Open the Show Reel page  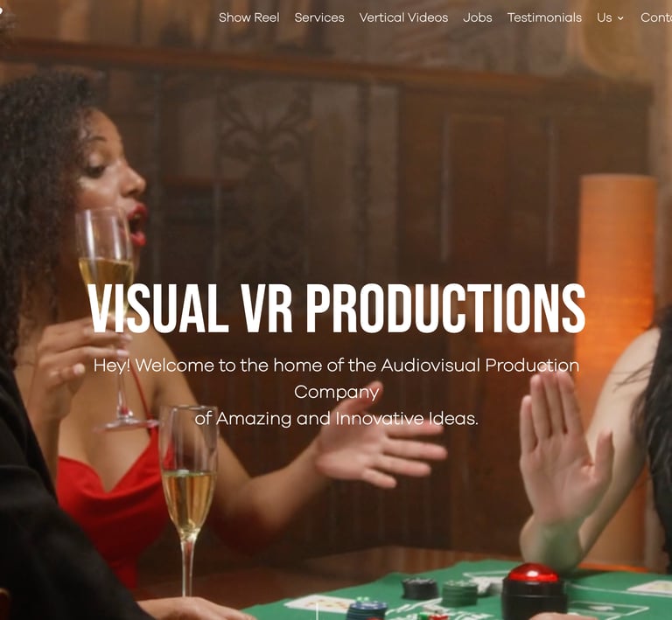[x=248, y=17]
